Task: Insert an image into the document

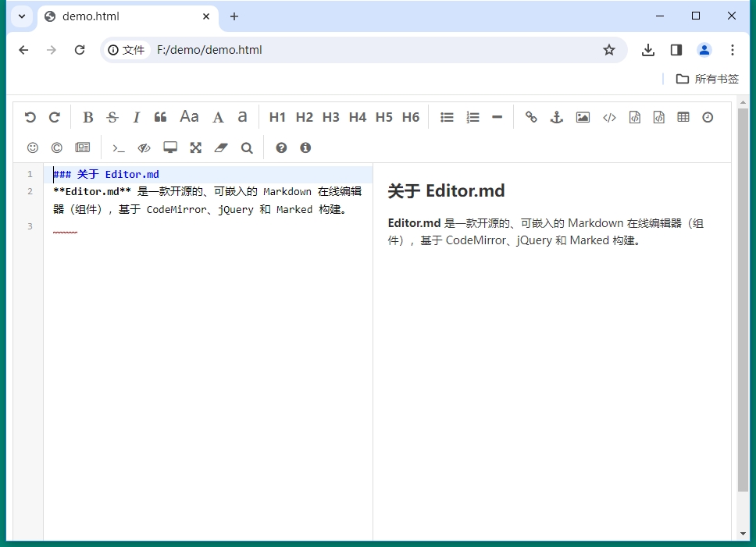Action: pyautogui.click(x=583, y=117)
